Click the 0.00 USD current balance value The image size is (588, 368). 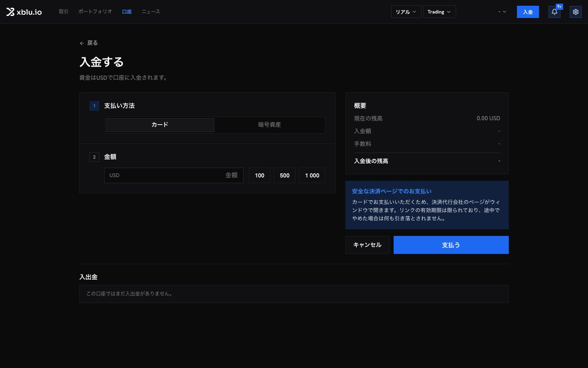pos(488,119)
